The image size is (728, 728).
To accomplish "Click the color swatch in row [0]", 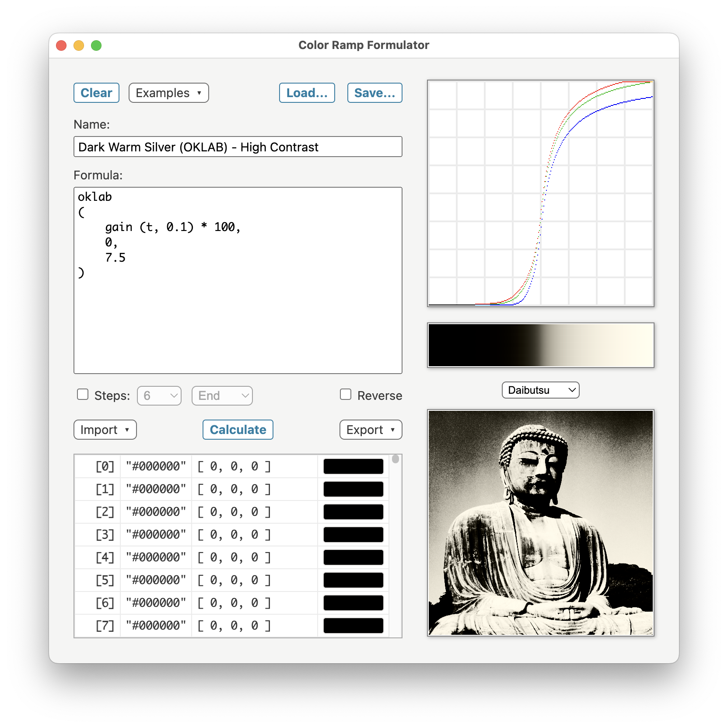I will pyautogui.click(x=353, y=466).
